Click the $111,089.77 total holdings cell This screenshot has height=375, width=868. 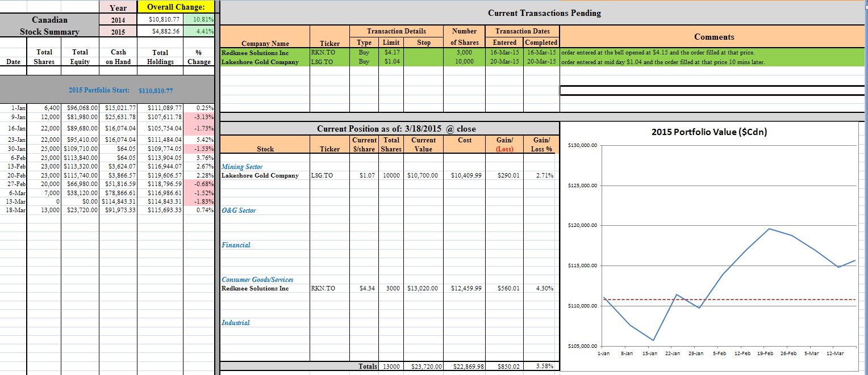(160, 107)
